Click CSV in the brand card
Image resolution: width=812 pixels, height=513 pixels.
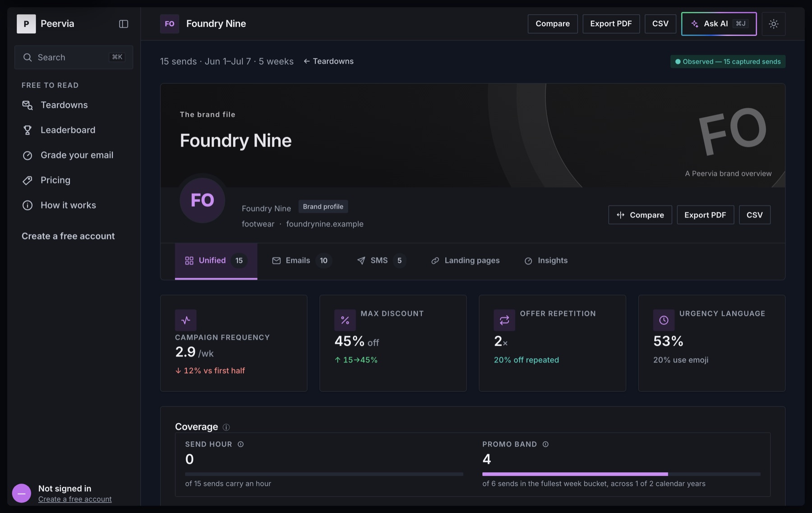click(755, 215)
